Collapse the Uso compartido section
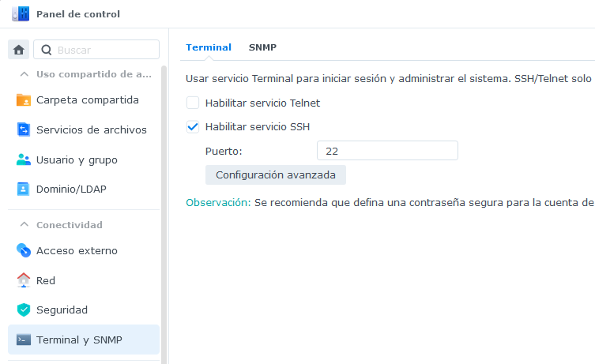595x364 pixels. [24, 74]
